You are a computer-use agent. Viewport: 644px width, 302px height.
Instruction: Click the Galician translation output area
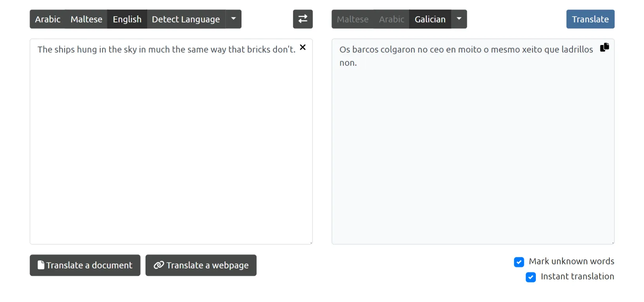473,150
